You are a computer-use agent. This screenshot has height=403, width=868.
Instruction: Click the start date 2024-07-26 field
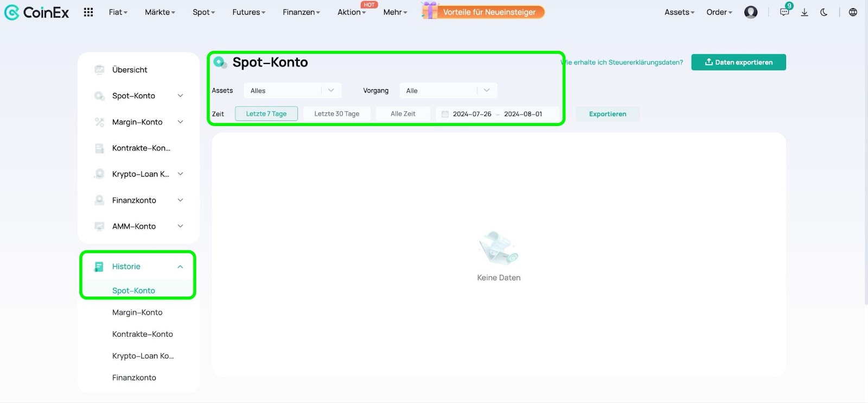tap(472, 114)
